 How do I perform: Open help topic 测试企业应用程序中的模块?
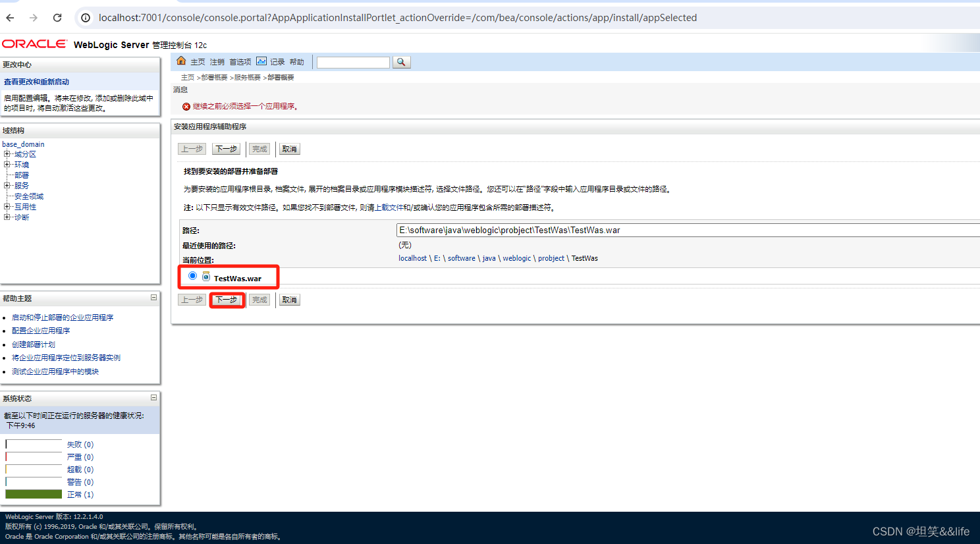55,371
